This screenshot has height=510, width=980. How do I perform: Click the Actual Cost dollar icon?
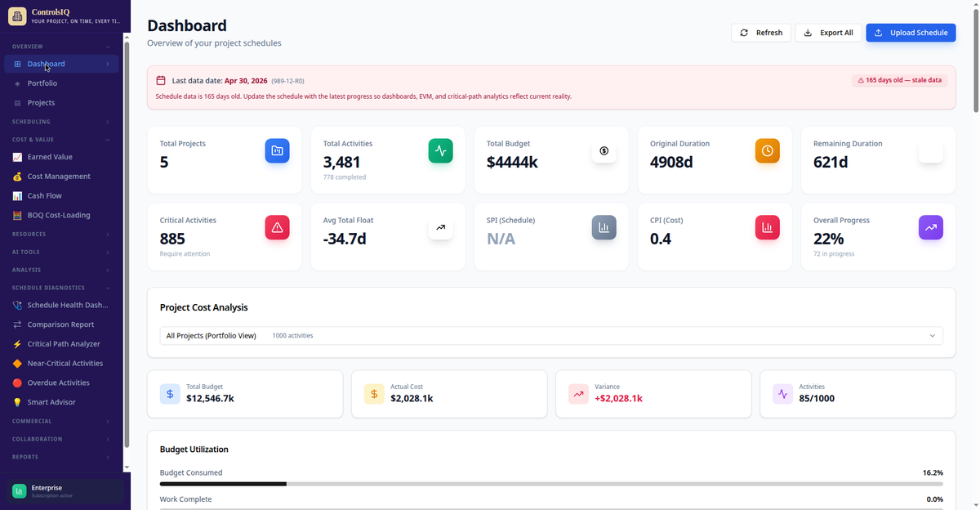[x=374, y=394]
